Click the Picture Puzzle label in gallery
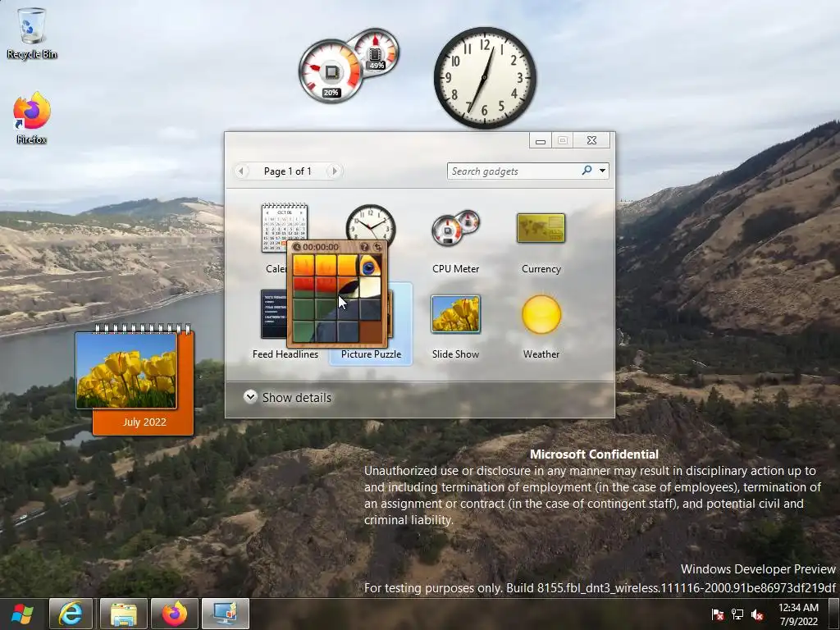Viewport: 840px width, 630px height. click(x=371, y=354)
